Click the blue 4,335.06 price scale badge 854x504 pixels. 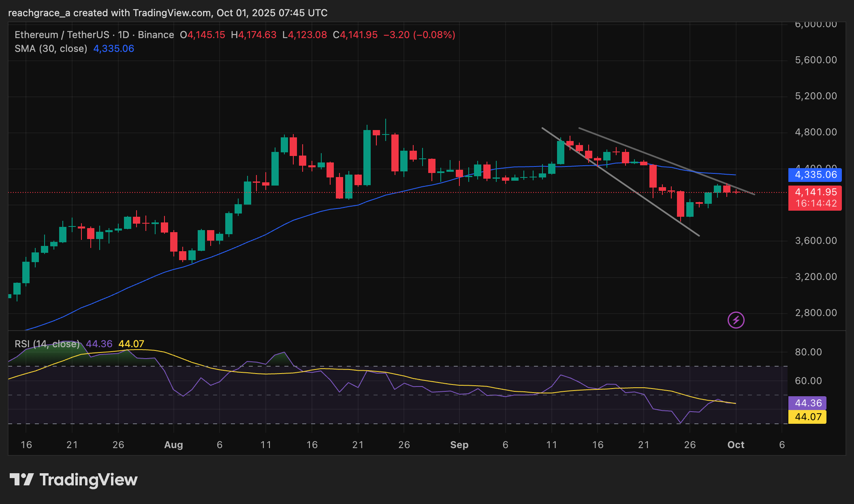815,175
